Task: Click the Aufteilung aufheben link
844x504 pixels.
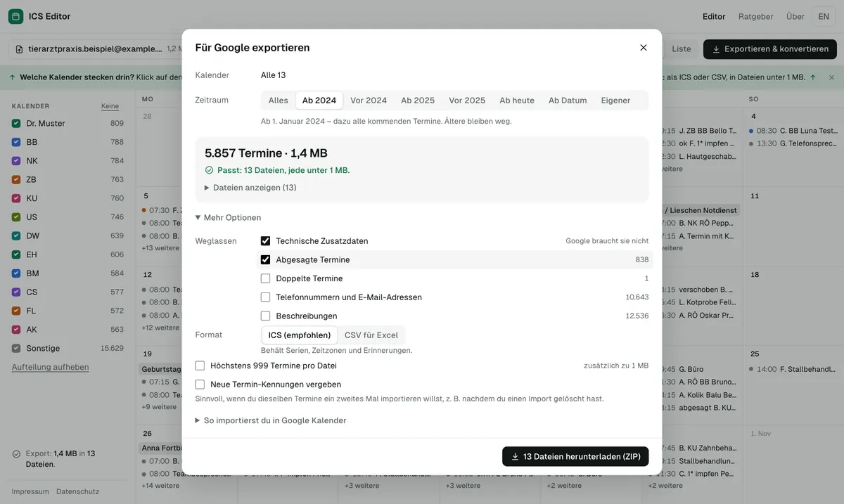Action: coord(50,367)
